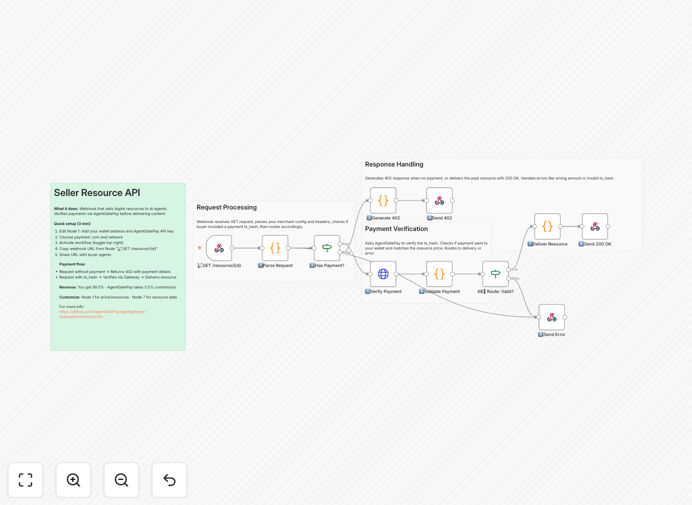The width and height of the screenshot is (692, 505).
Task: Select the Deliver Resource code node
Action: pos(547,226)
